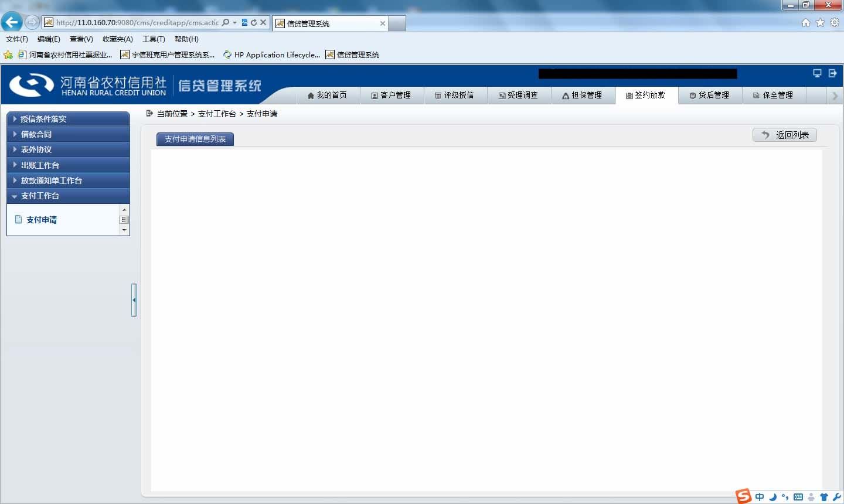Click the 返回列表 button

pos(785,135)
